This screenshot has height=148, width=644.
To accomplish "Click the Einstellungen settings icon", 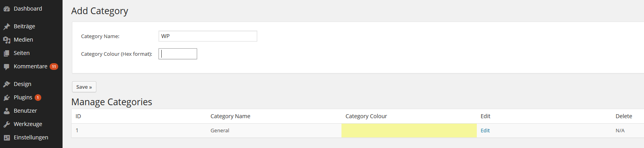I will pos(7,137).
